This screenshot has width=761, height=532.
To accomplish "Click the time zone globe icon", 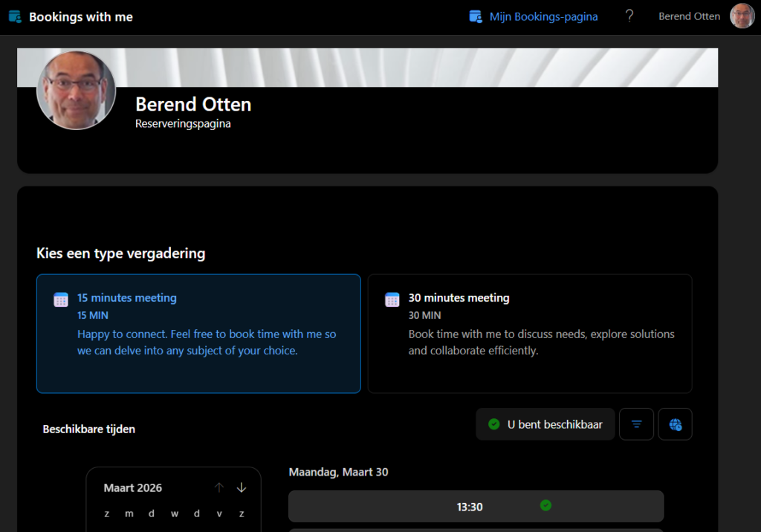I will coord(675,424).
